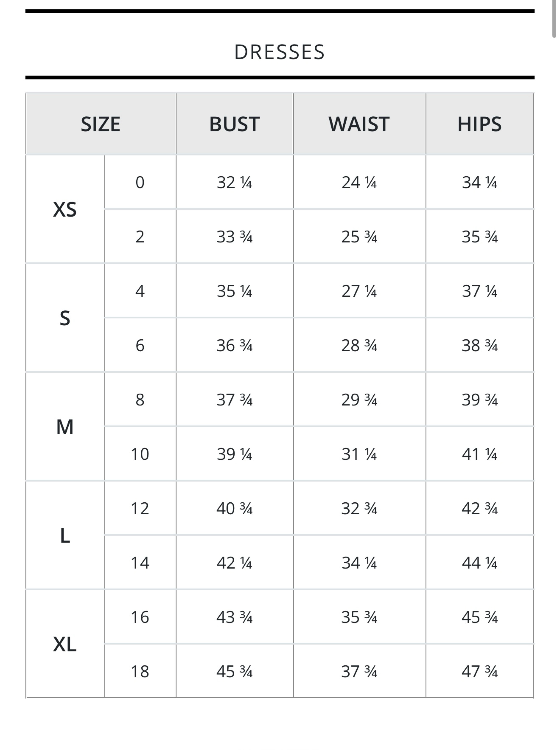Click hips value 41 ¼
560x750 pixels.
tap(479, 454)
